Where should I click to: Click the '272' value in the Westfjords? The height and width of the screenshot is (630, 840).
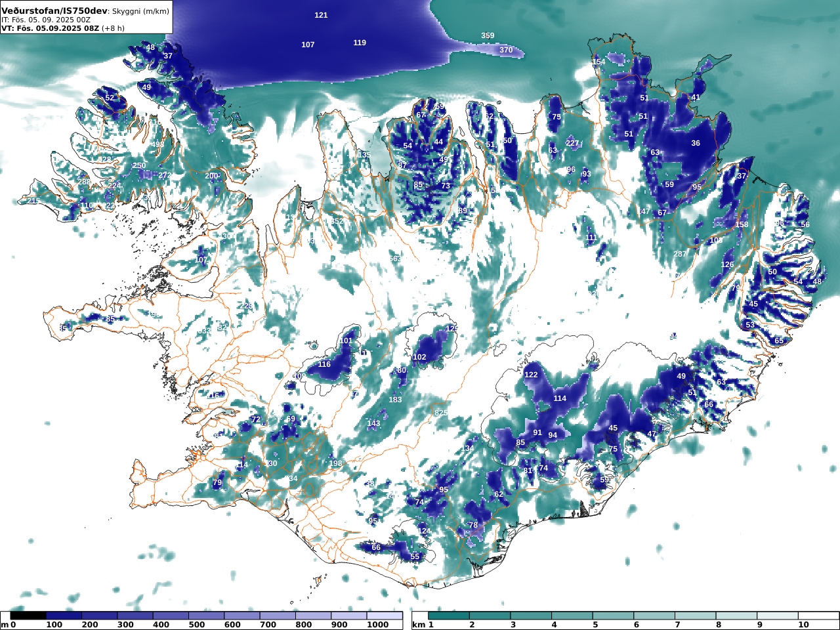(x=164, y=175)
